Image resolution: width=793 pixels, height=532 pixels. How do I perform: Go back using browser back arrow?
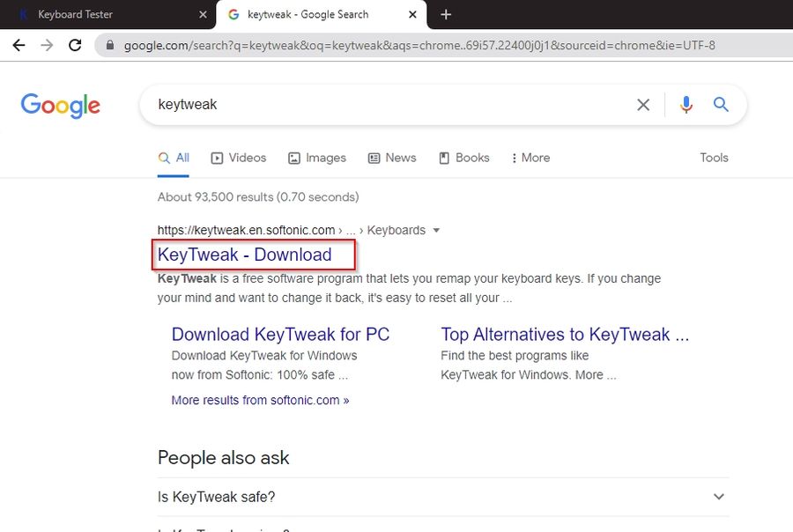coord(19,45)
